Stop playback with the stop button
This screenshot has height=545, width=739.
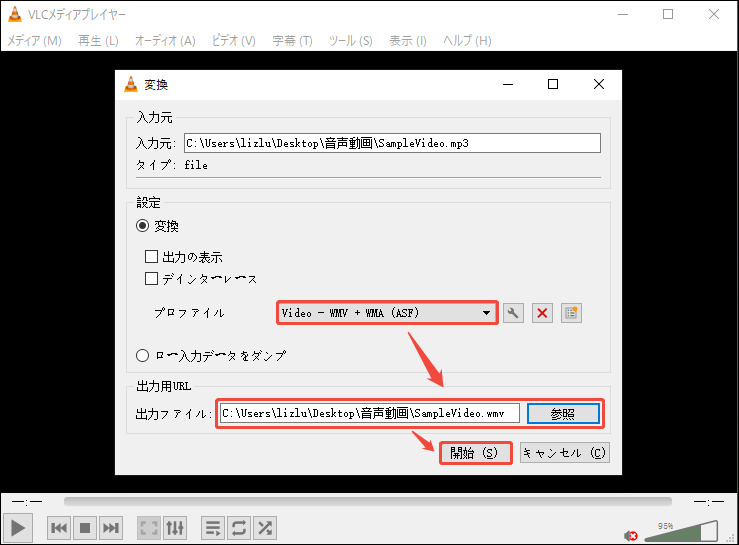85,528
